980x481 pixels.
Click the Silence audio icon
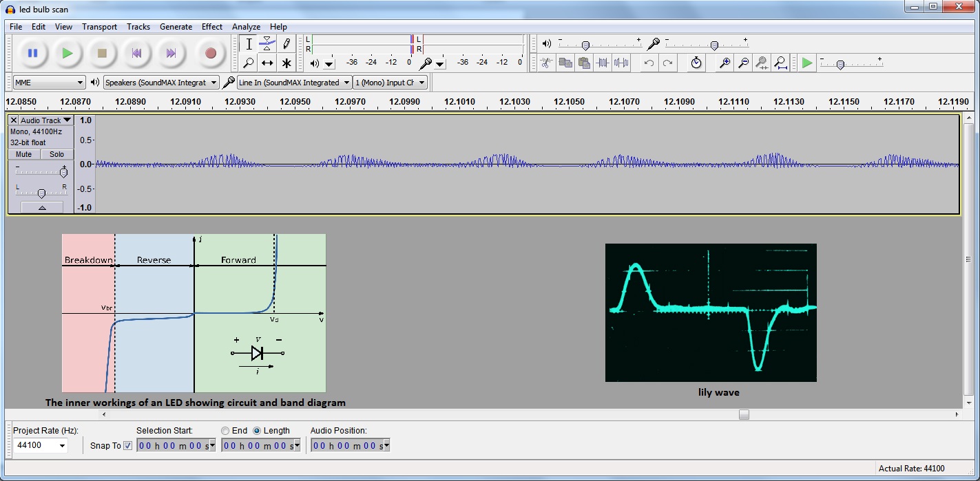[621, 63]
